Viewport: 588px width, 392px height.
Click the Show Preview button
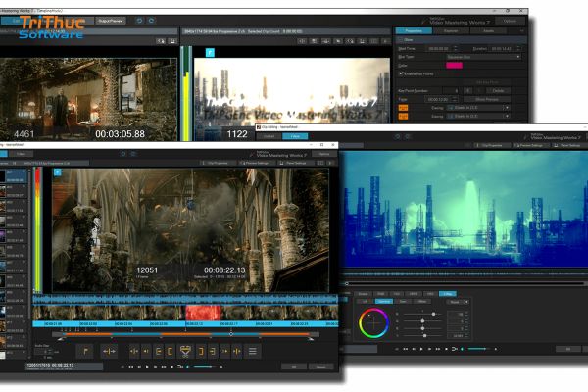[x=487, y=99]
